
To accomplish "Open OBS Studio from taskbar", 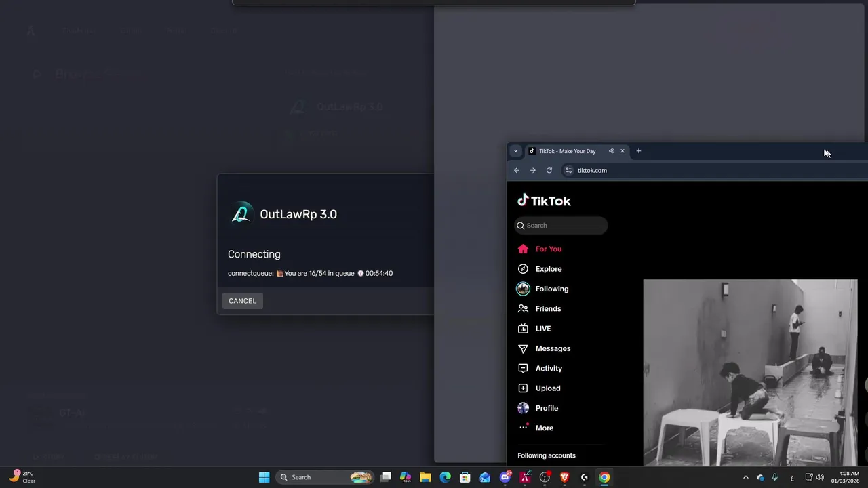I will pos(545,477).
